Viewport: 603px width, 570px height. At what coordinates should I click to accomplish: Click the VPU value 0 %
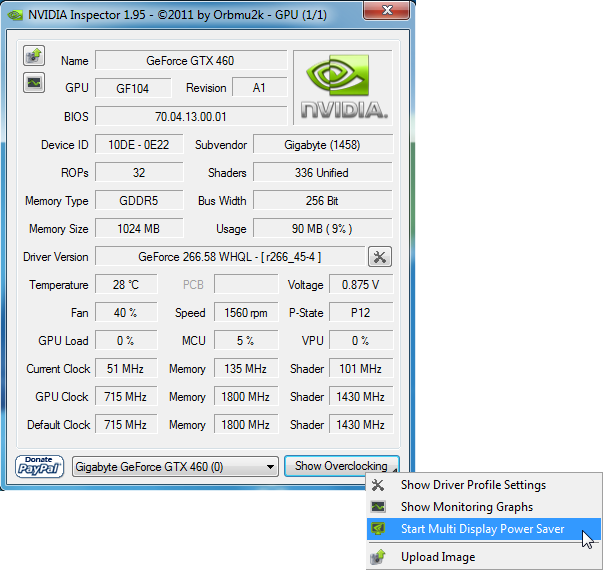pyautogui.click(x=361, y=341)
